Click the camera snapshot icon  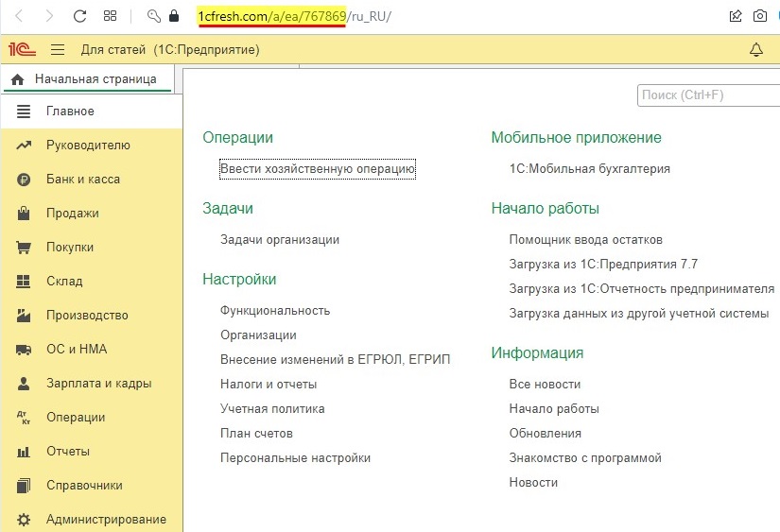(x=759, y=16)
